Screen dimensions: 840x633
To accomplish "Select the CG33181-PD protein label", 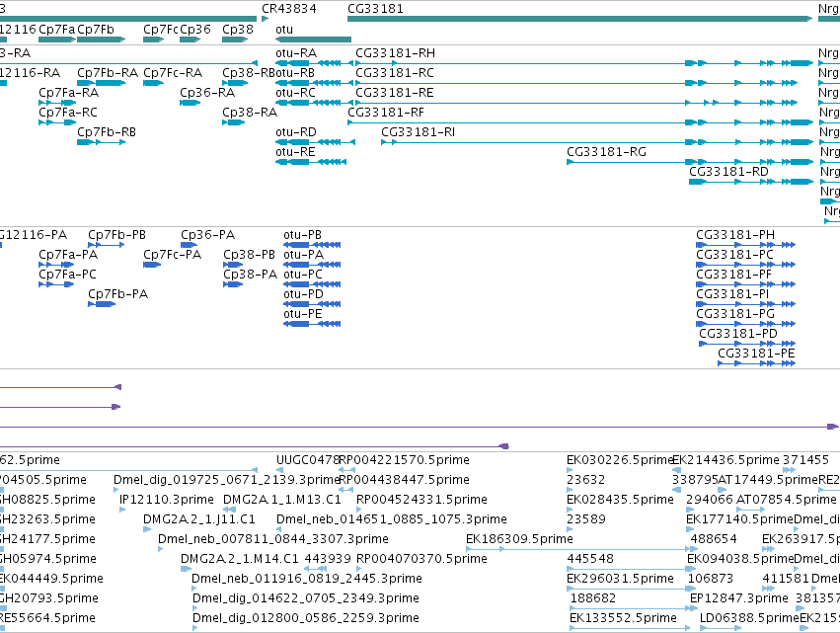I will pyautogui.click(x=738, y=335).
